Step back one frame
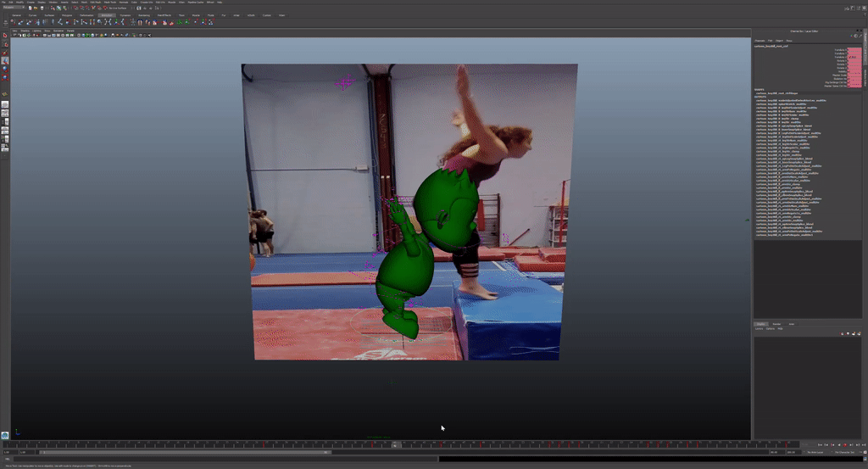 [x=826, y=444]
